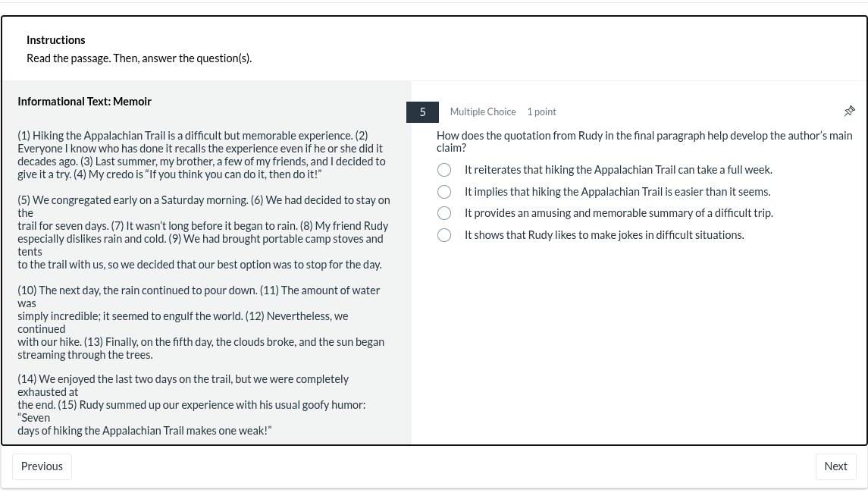Advance with the Next button
Screen dimensions: 868x496
[x=835, y=466]
